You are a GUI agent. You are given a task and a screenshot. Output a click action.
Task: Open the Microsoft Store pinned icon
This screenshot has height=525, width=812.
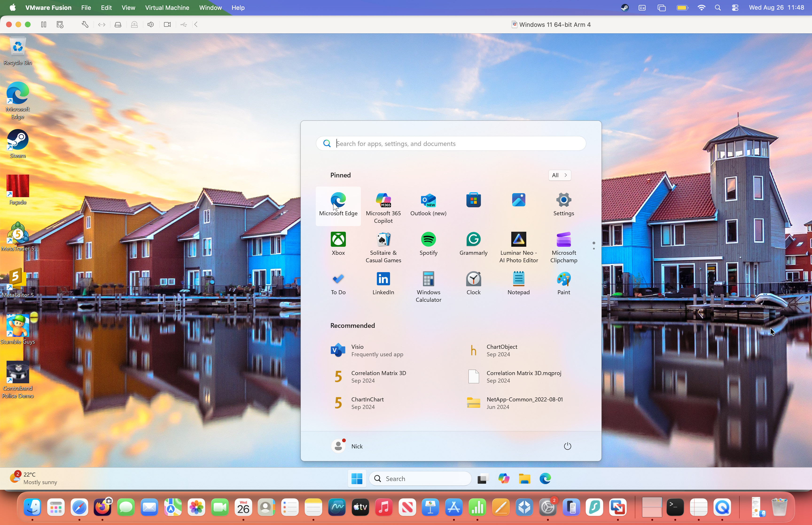pyautogui.click(x=473, y=200)
